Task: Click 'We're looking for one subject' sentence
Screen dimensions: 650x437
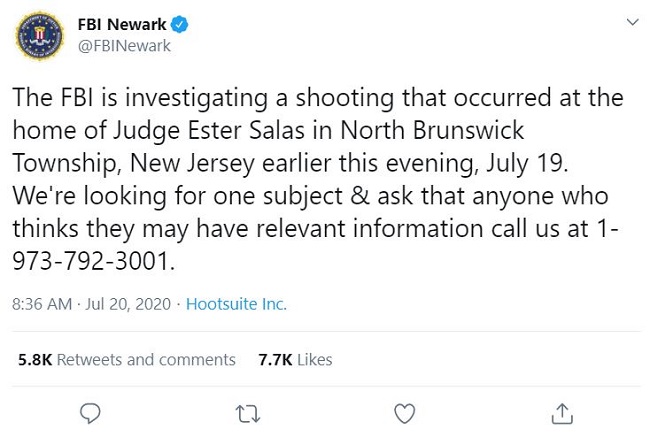Action: pos(177,196)
